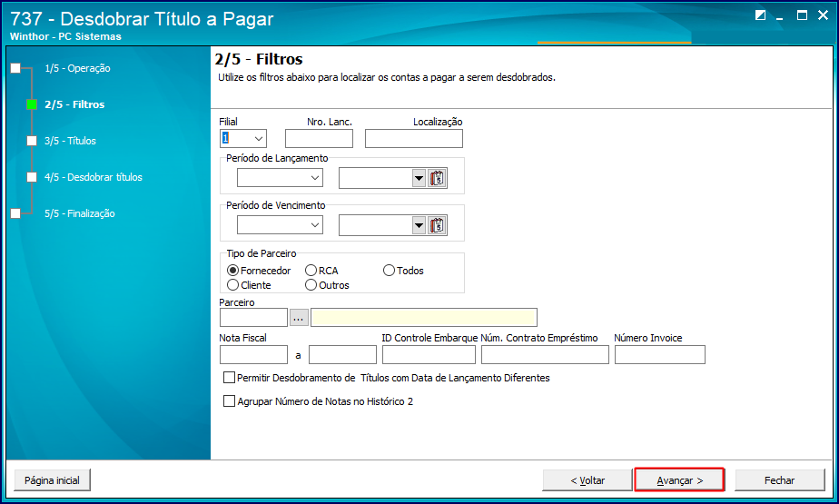Focus the ID Controle Embarque field
The height and width of the screenshot is (504, 839).
[429, 355]
